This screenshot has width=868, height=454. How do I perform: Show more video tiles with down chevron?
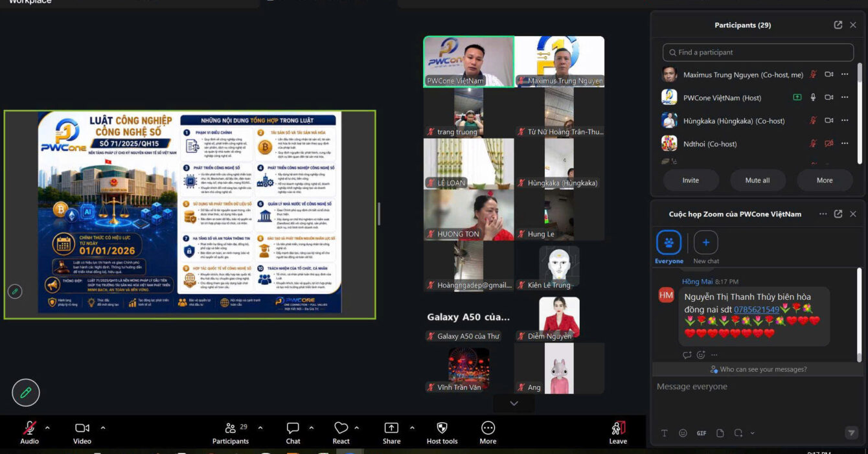[514, 403]
